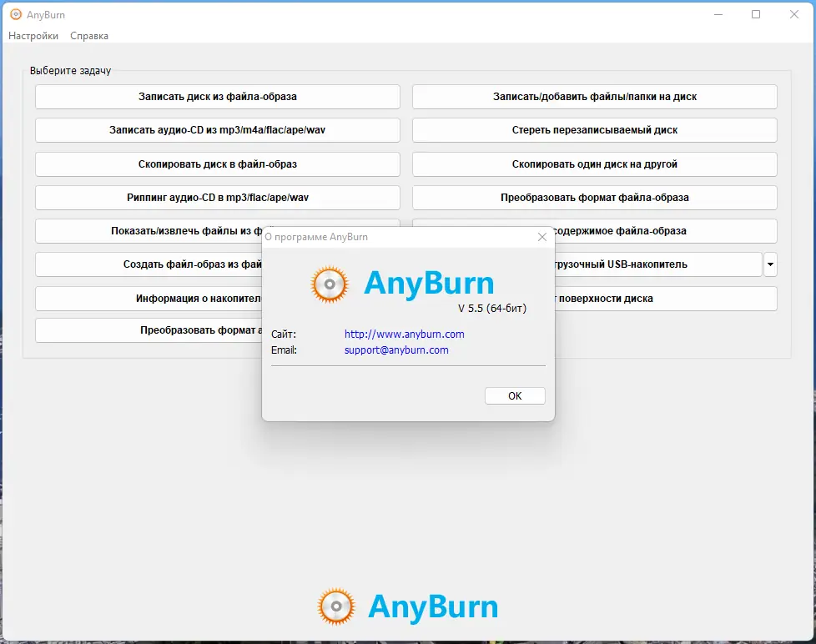Click the 'Email:' label in About dialog

click(x=284, y=350)
